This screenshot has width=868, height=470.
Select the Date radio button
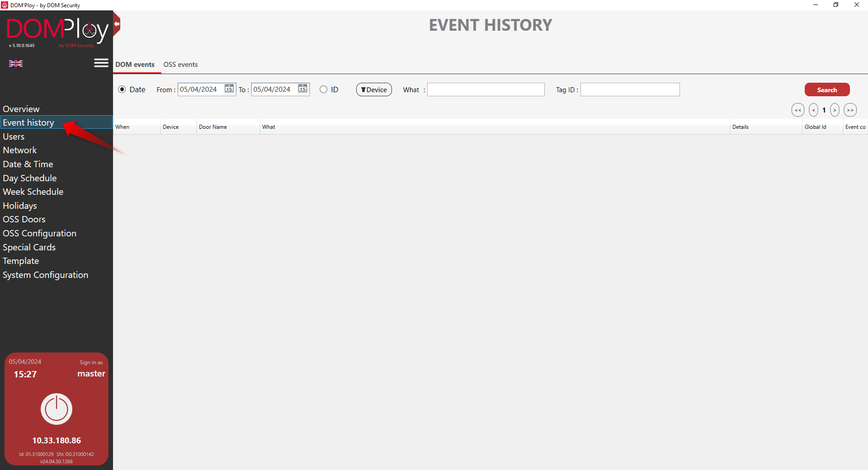[122, 89]
